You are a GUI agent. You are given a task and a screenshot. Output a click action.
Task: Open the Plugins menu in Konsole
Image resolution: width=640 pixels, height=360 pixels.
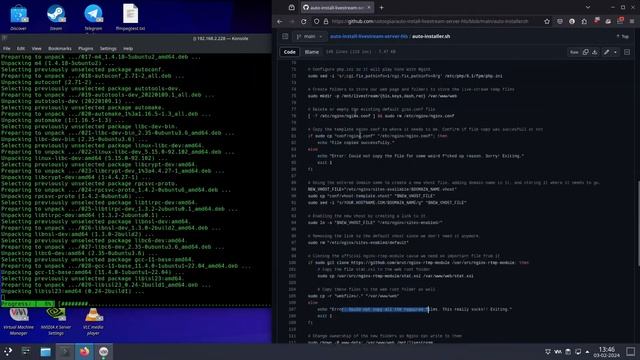tap(86, 49)
